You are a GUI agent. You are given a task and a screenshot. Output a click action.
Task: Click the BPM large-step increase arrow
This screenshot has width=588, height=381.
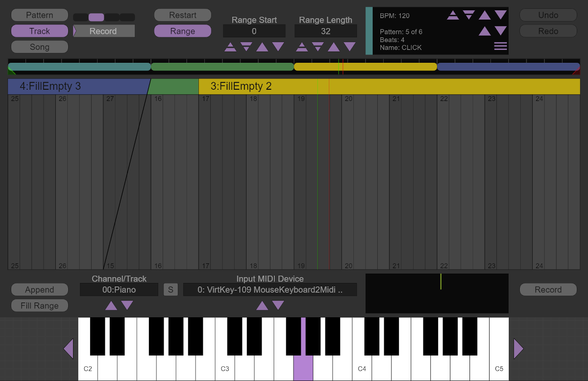(453, 15)
